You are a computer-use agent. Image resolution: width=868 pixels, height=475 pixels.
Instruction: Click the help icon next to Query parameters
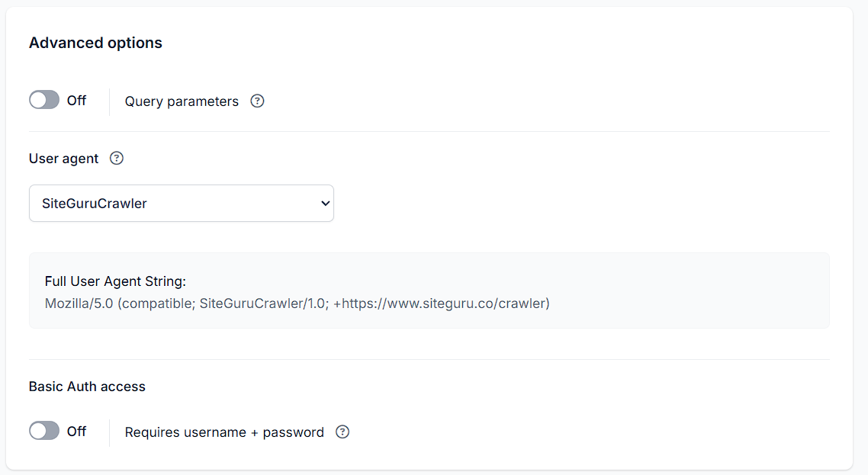point(257,101)
